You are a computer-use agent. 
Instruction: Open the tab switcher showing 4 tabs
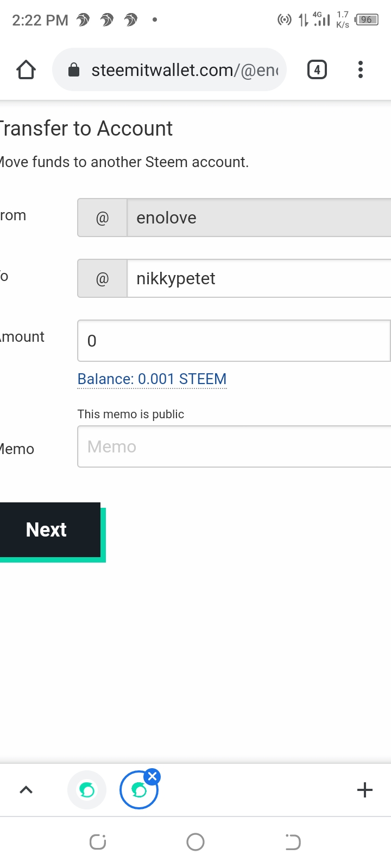coord(317,70)
